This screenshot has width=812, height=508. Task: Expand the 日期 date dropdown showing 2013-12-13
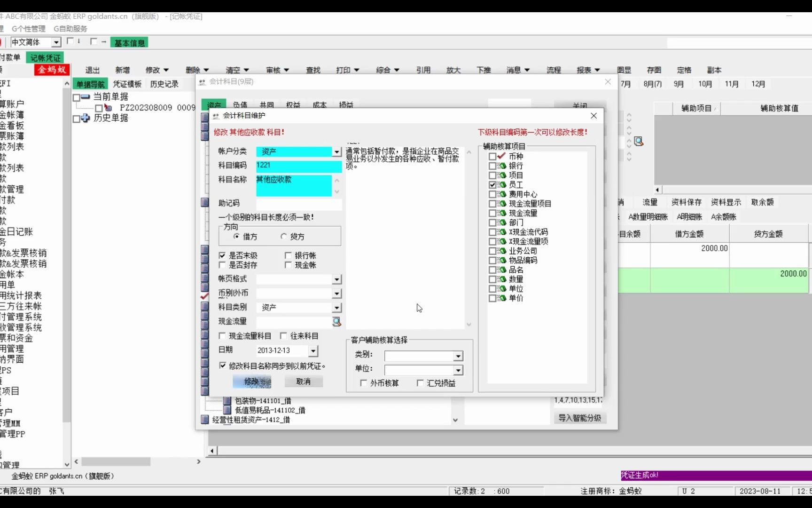point(313,351)
